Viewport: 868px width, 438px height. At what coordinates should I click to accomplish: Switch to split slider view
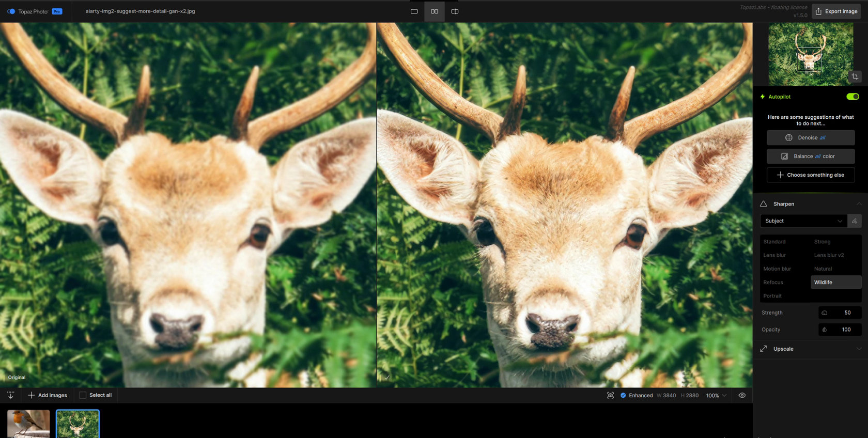point(455,11)
